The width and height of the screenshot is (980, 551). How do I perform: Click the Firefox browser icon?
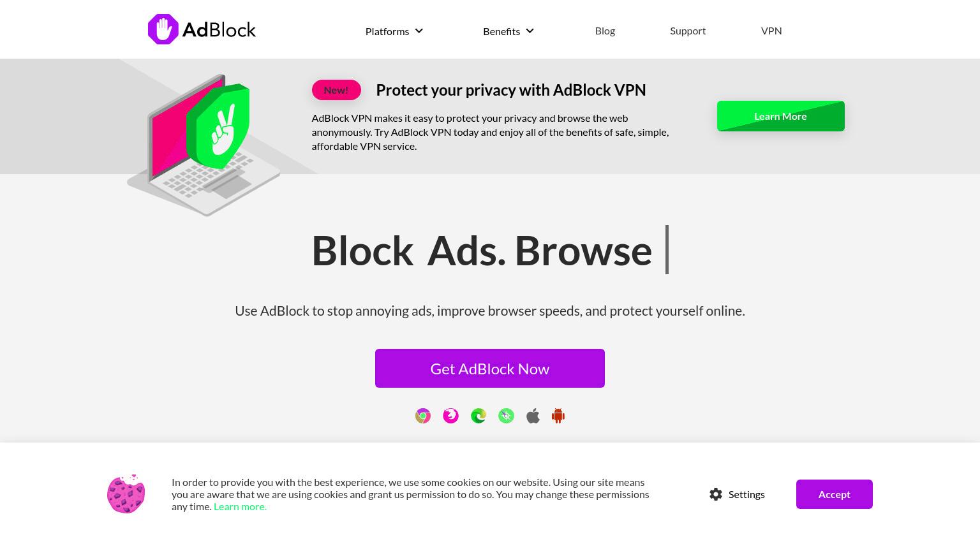450,416
